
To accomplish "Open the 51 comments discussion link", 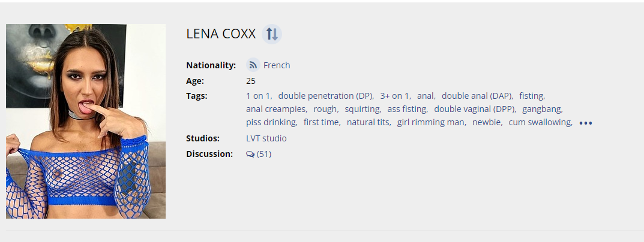I will click(263, 154).
